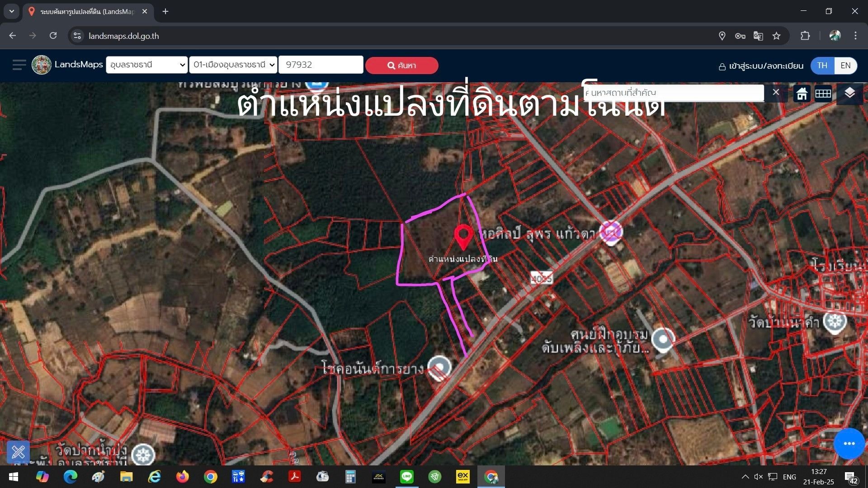Click the วัดบ้านนาคำ temple marker
Screen dimensions: 868x488
click(x=835, y=322)
